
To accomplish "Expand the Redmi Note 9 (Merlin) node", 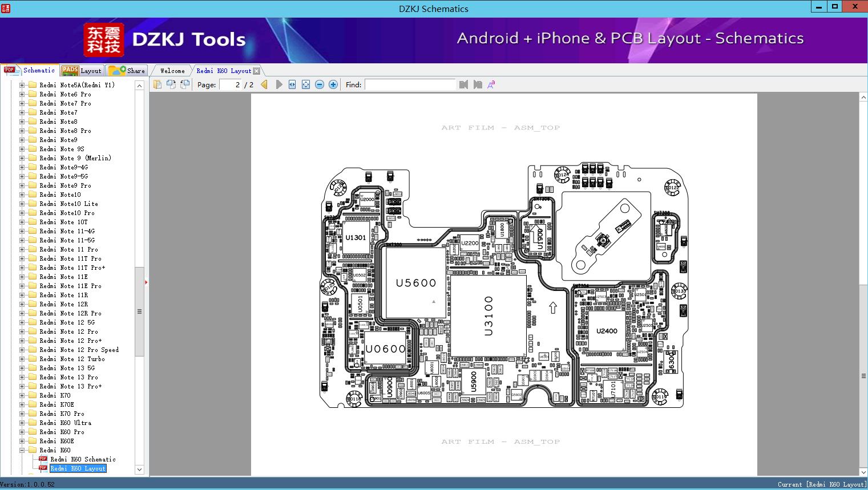I will pos(22,158).
